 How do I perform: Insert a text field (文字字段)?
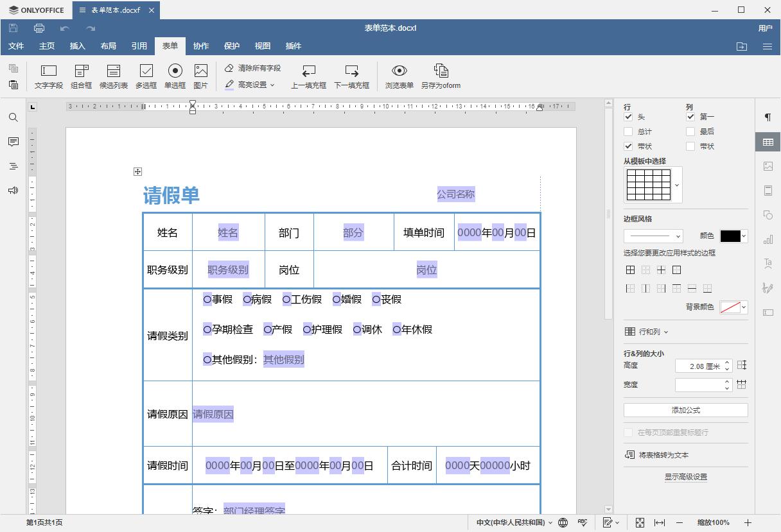(x=49, y=76)
